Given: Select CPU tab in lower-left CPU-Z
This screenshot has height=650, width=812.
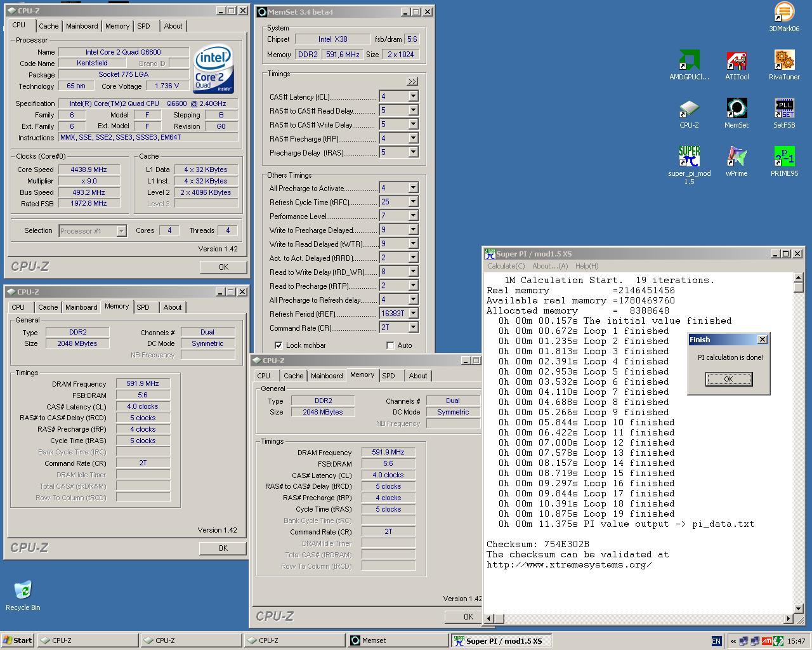Looking at the screenshot, I should click(18, 307).
